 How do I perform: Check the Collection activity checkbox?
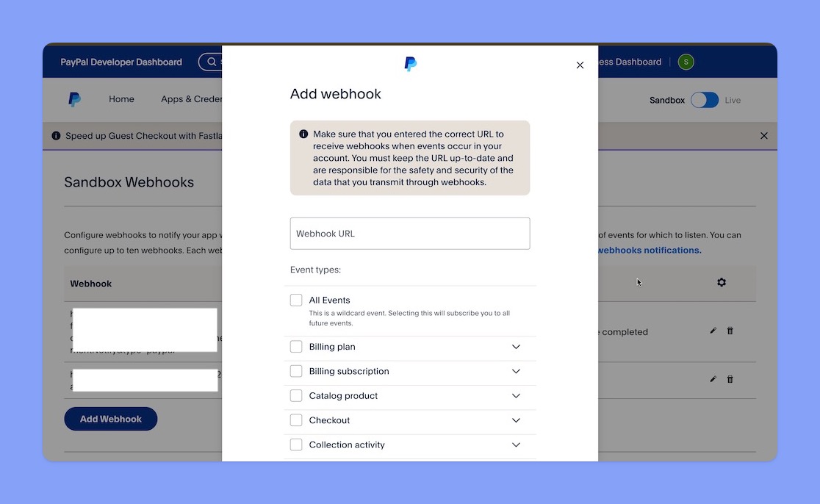coord(296,445)
